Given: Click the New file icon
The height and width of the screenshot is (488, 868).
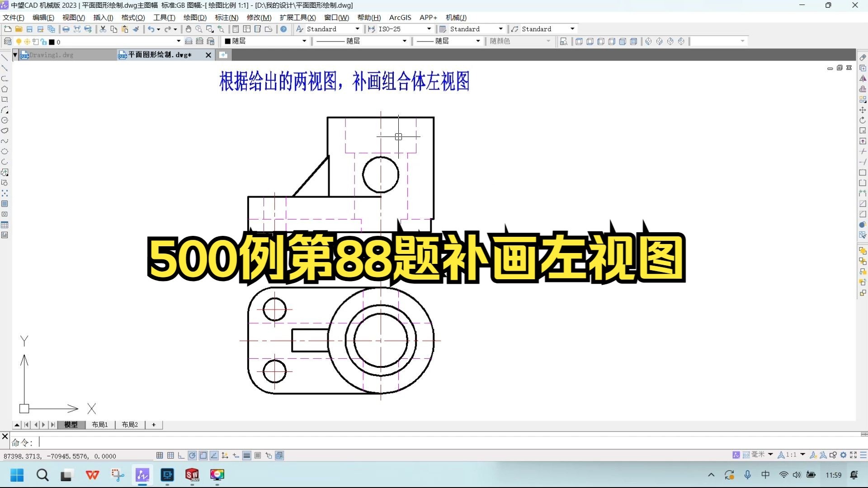Looking at the screenshot, I should pyautogui.click(x=8, y=29).
